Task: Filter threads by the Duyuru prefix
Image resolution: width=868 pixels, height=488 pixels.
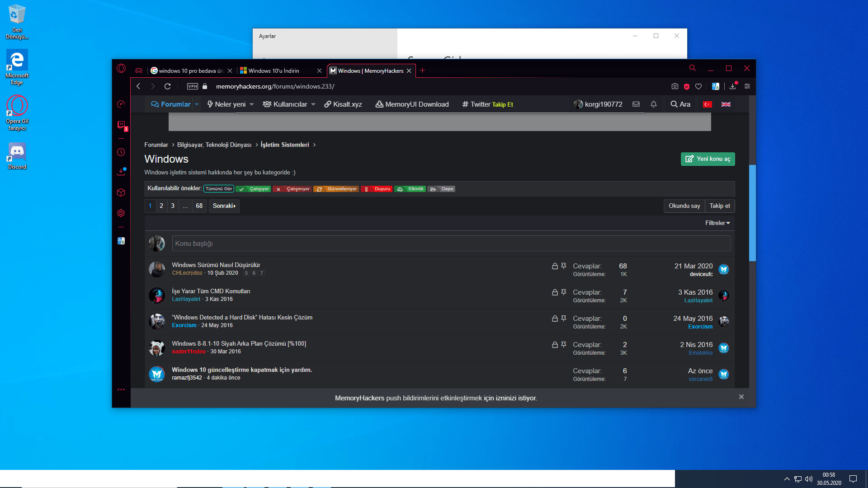Action: pos(377,189)
